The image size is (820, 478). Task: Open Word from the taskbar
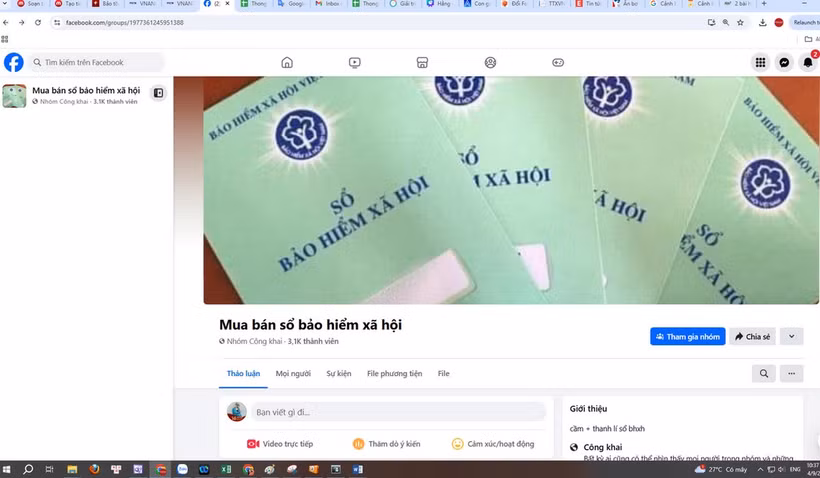(358, 469)
